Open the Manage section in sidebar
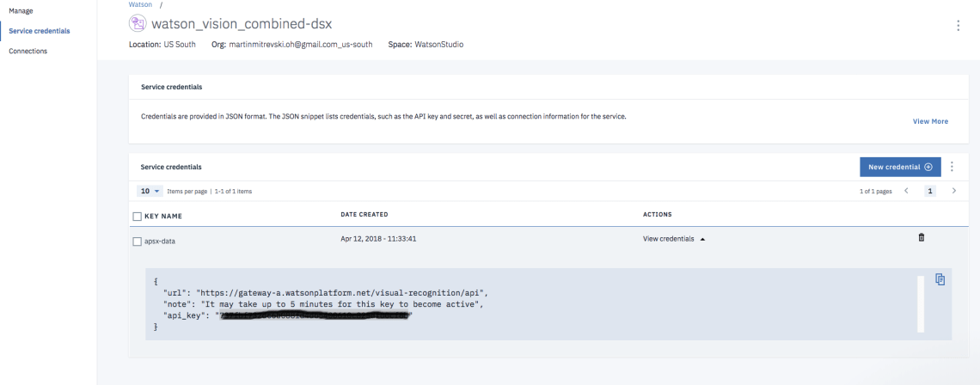Screen dimensions: 980x385 [x=21, y=10]
